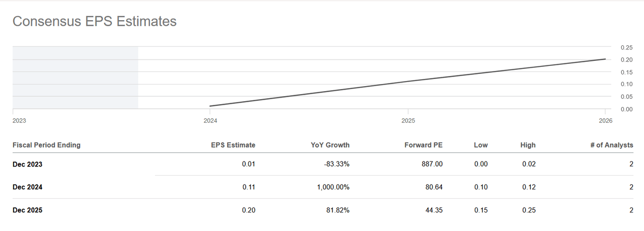Click the 2023 label on chart axis
The image size is (644, 231).
19,121
